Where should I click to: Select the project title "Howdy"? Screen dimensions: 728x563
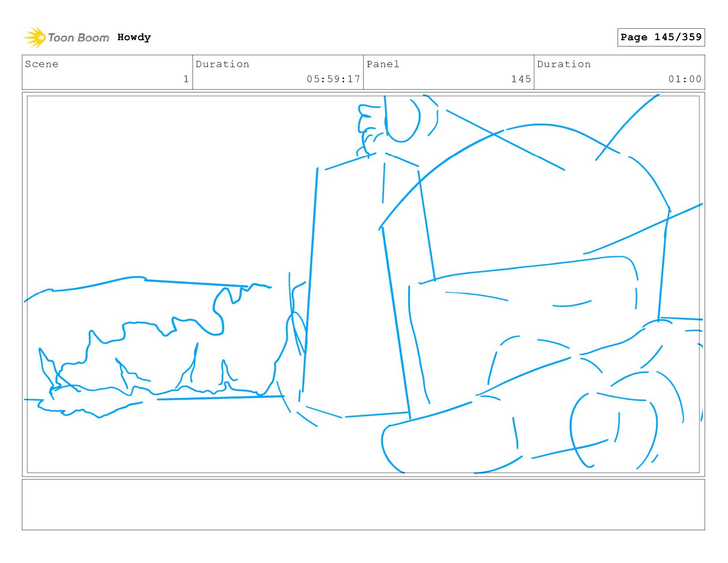tap(134, 38)
